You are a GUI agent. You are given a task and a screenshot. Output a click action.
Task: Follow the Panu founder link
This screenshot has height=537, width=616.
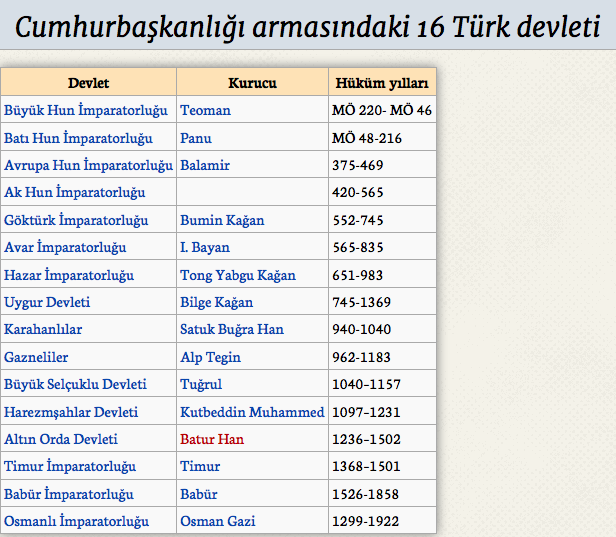[196, 138]
